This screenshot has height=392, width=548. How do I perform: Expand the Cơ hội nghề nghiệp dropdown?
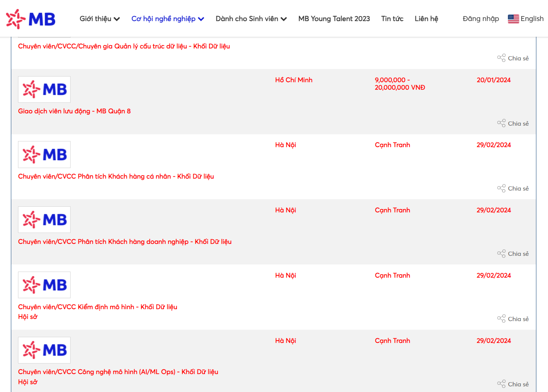pos(168,19)
